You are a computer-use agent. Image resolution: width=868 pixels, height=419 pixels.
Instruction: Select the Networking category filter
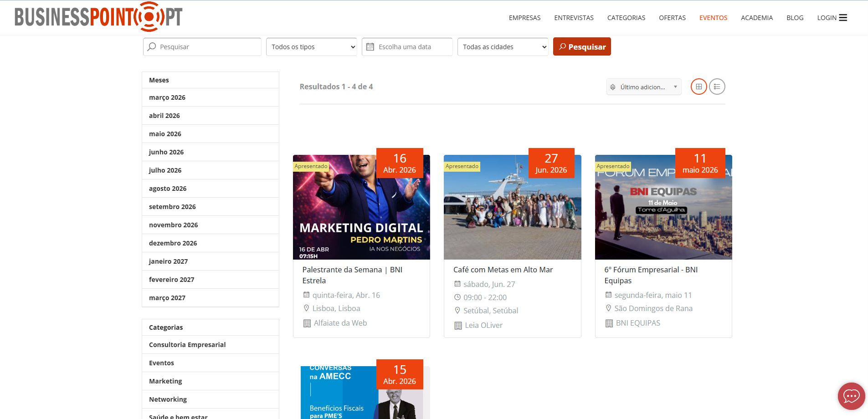168,399
